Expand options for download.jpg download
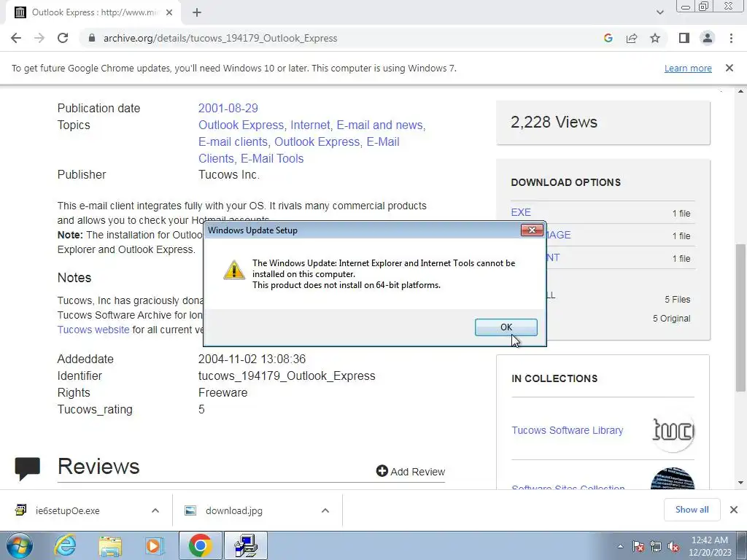This screenshot has width=747, height=560. click(325, 510)
